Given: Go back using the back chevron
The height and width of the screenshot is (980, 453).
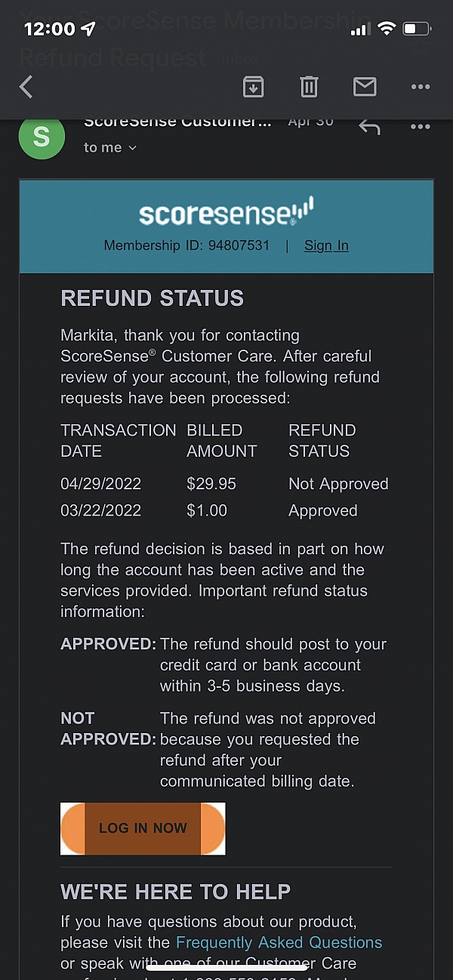Looking at the screenshot, I should point(26,88).
